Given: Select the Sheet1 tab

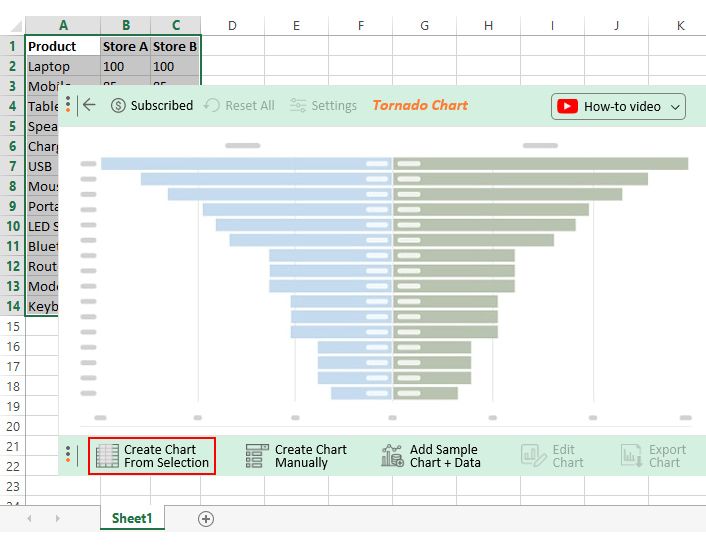Looking at the screenshot, I should click(x=132, y=518).
